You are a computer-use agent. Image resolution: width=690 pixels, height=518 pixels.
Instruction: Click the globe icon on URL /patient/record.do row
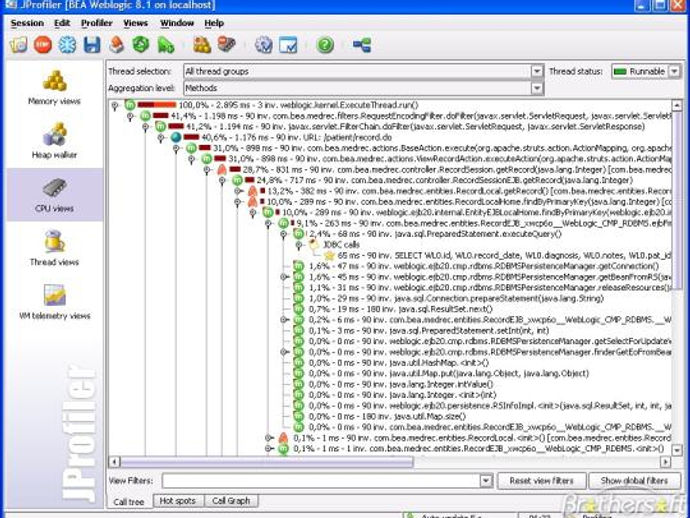click(176, 137)
